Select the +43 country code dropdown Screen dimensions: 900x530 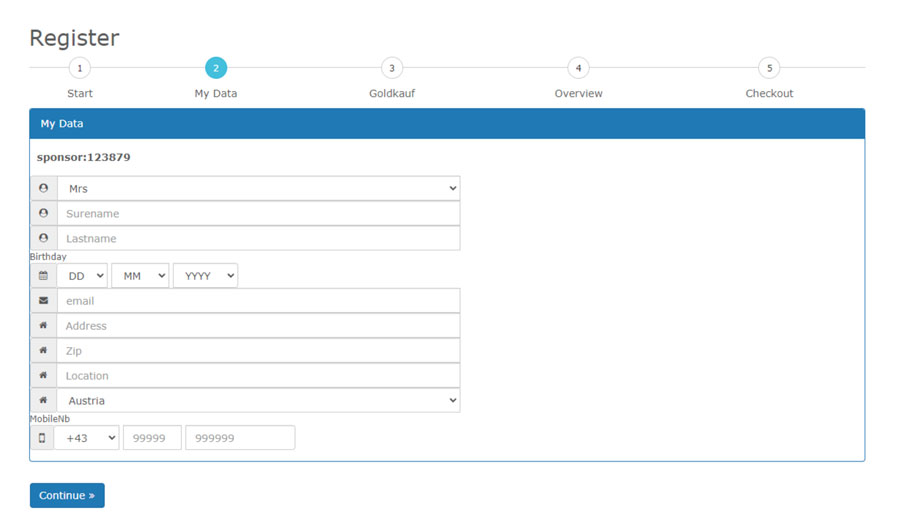(x=87, y=438)
